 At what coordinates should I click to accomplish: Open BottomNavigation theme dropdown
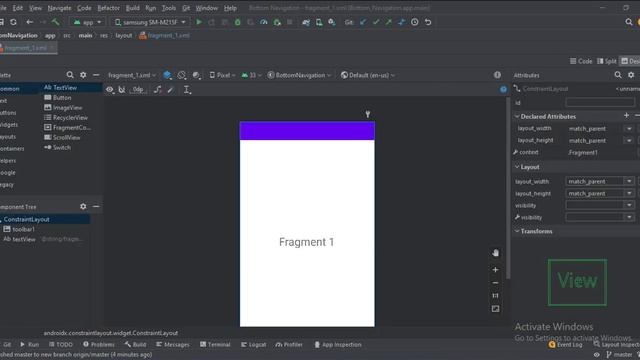(x=299, y=75)
